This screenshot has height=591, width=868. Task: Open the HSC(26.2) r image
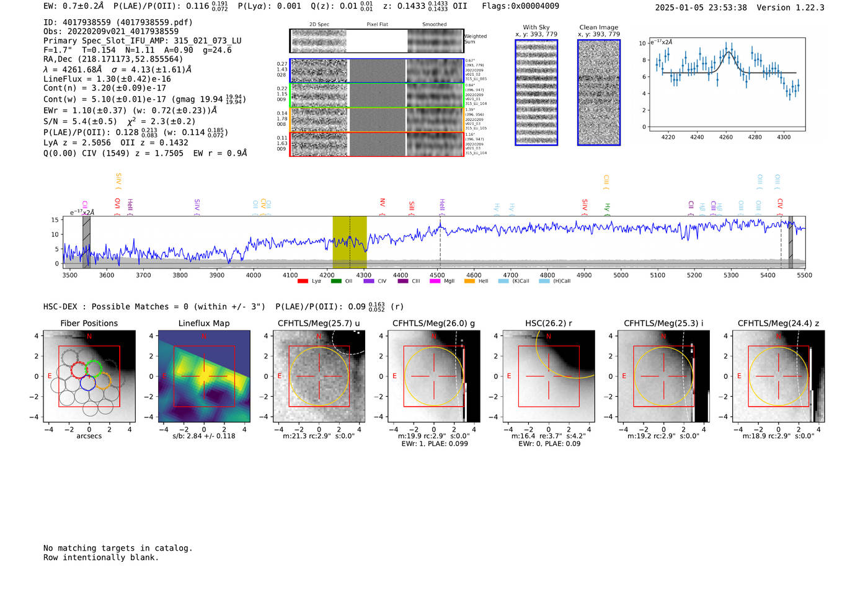[549, 376]
